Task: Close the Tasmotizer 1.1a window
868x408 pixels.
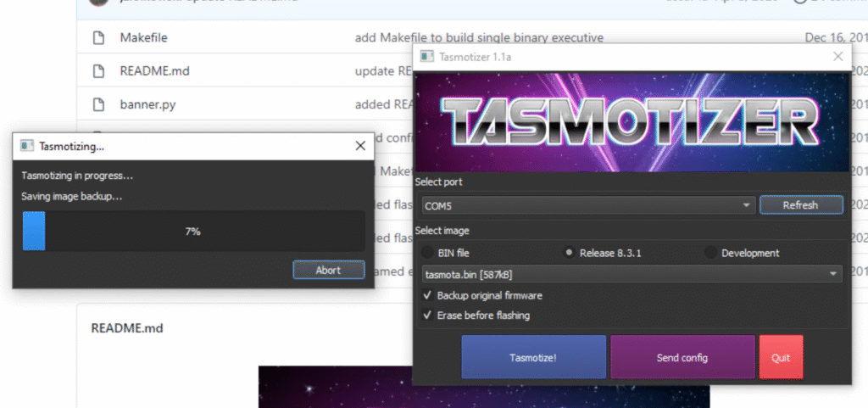Action: [x=837, y=57]
